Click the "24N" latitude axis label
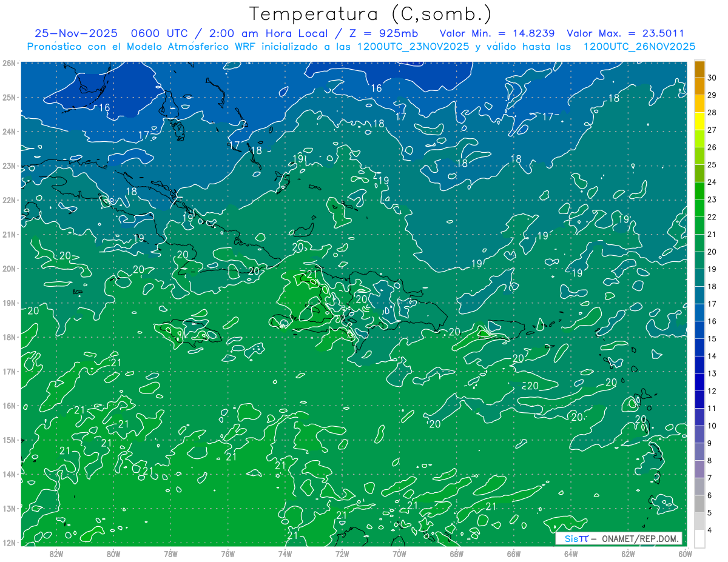Image resolution: width=728 pixels, height=562 pixels. point(8,132)
